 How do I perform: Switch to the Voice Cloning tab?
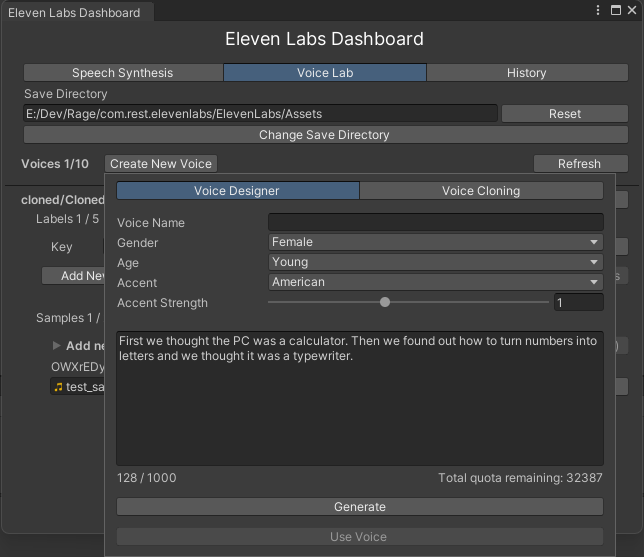(481, 191)
